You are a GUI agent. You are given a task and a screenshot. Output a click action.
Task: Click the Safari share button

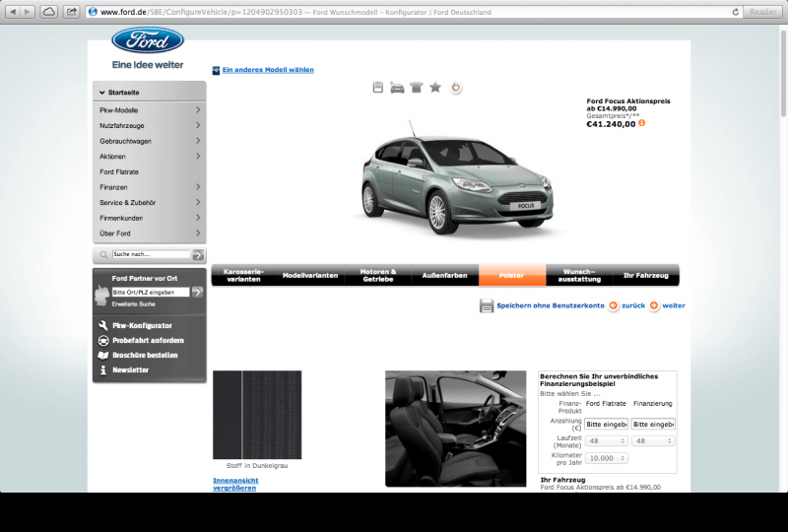(72, 12)
